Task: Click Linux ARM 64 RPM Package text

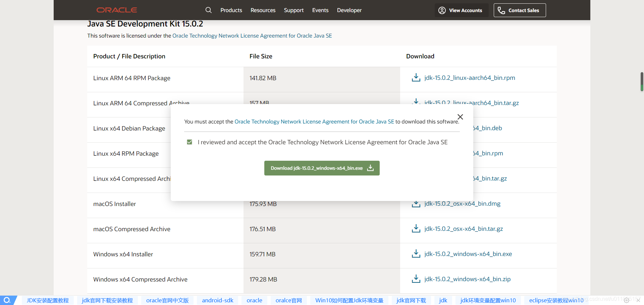Action: [x=132, y=78]
